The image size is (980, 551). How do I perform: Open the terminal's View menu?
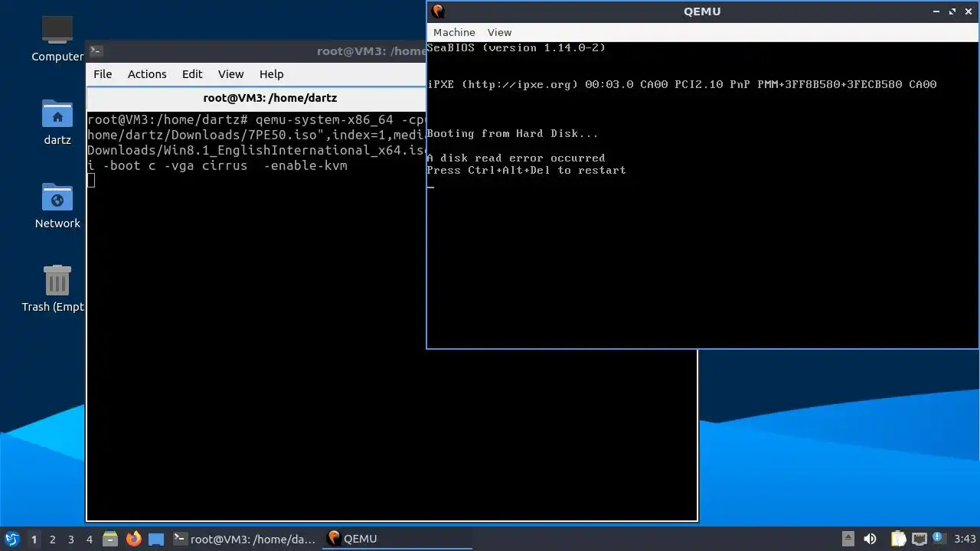230,74
